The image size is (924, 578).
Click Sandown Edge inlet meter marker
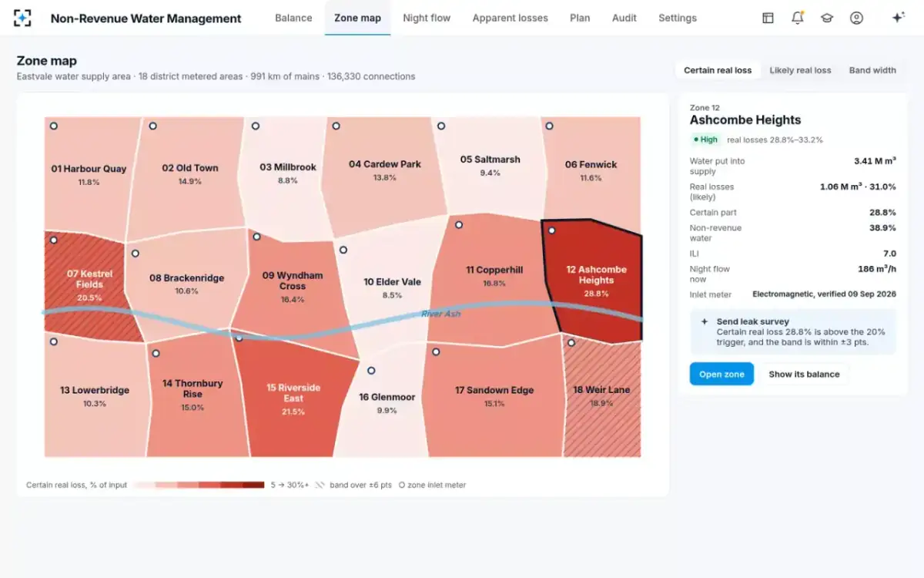tap(436, 351)
